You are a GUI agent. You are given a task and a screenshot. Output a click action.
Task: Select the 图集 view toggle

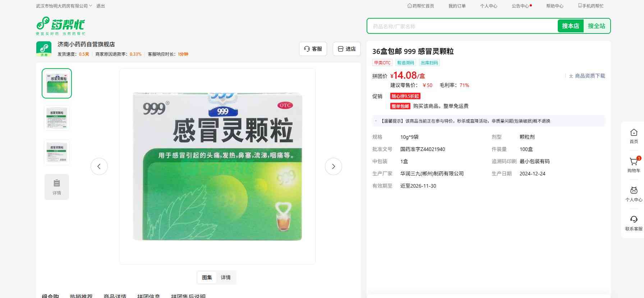click(x=207, y=278)
